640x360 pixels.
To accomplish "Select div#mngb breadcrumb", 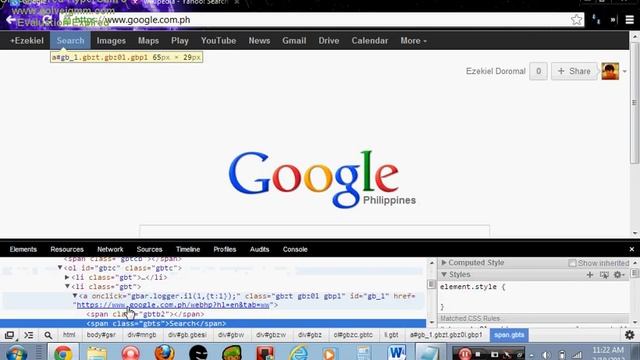I will point(142,335).
